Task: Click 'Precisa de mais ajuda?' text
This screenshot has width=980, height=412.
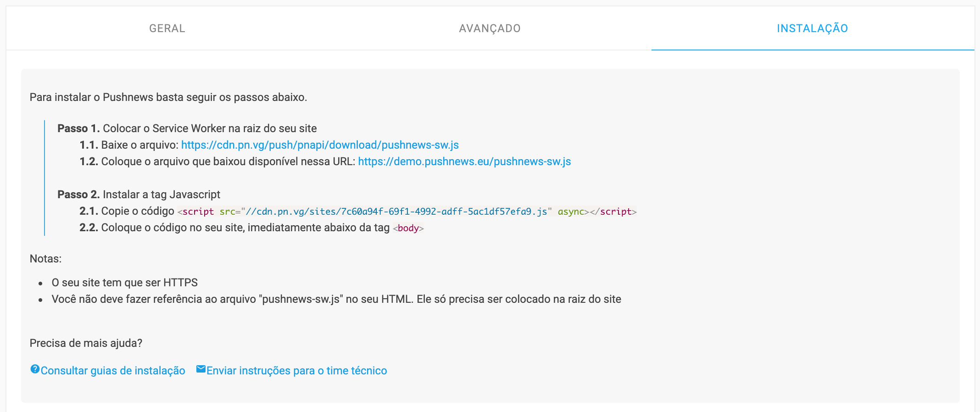Action: pos(86,343)
